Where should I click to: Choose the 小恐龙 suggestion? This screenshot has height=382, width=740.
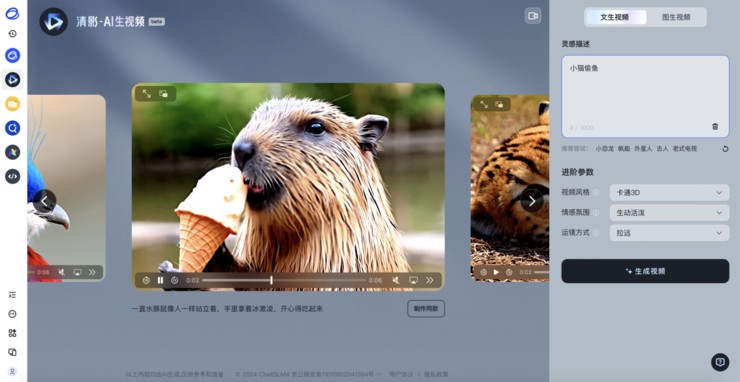(604, 149)
